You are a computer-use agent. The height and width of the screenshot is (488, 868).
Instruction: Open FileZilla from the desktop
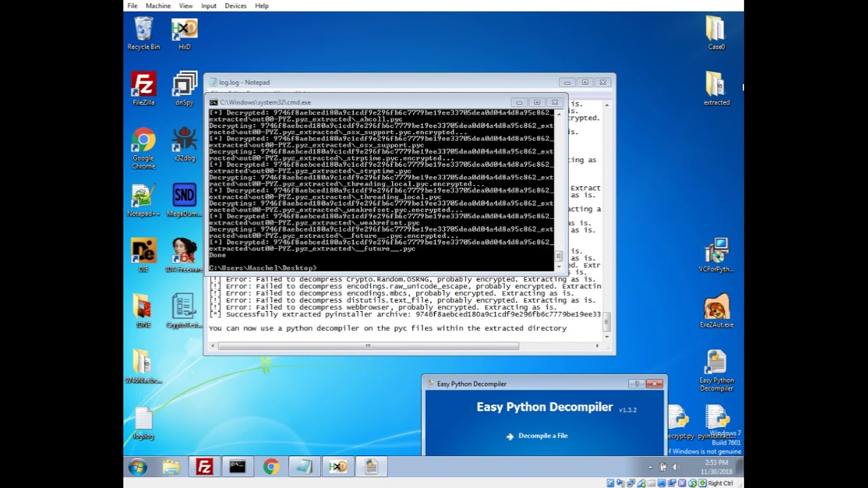coord(144,89)
